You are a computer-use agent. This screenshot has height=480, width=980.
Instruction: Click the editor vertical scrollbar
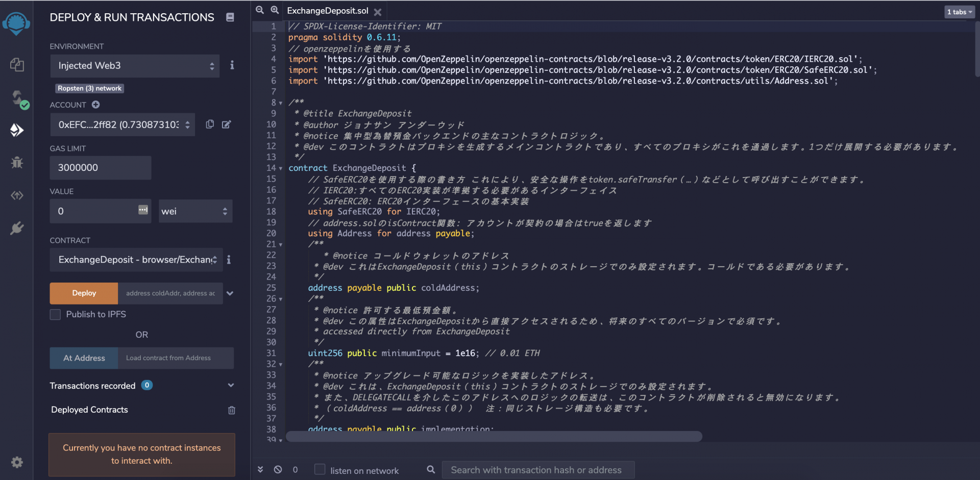977,48
